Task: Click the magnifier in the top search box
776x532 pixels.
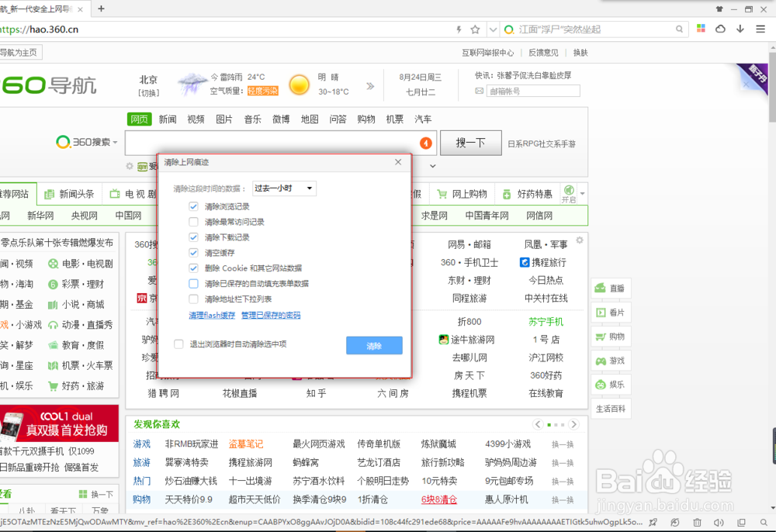Action: [x=680, y=29]
